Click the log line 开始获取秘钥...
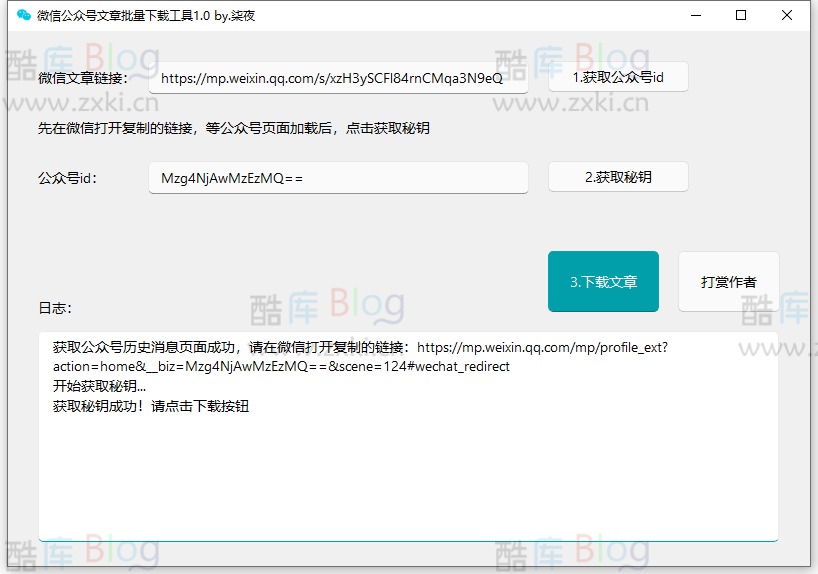Screen dimensions: 818x574 pyautogui.click(x=99, y=386)
